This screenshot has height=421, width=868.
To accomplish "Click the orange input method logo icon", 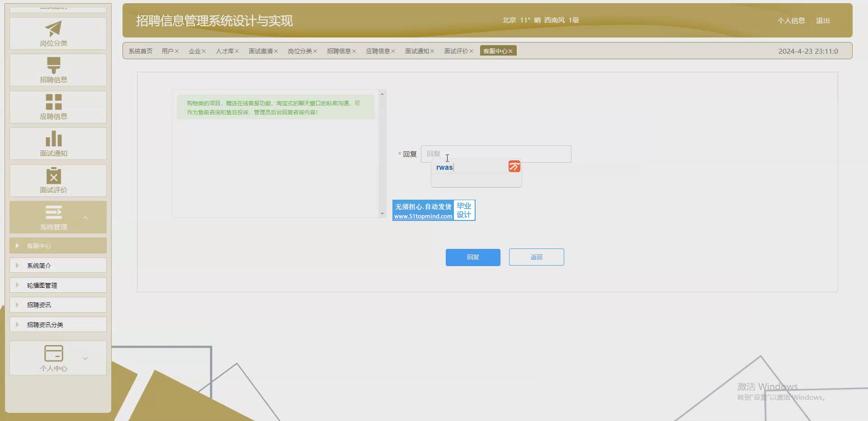I will coord(514,167).
